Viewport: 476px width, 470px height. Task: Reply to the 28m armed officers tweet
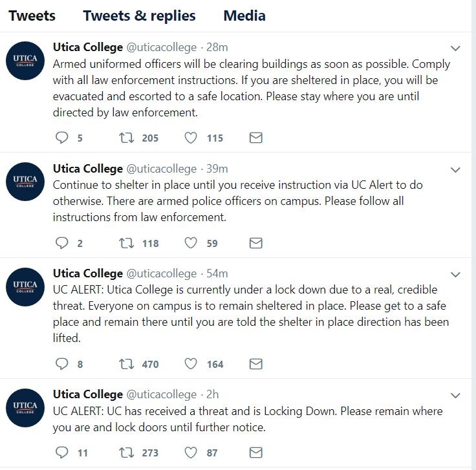(x=62, y=138)
